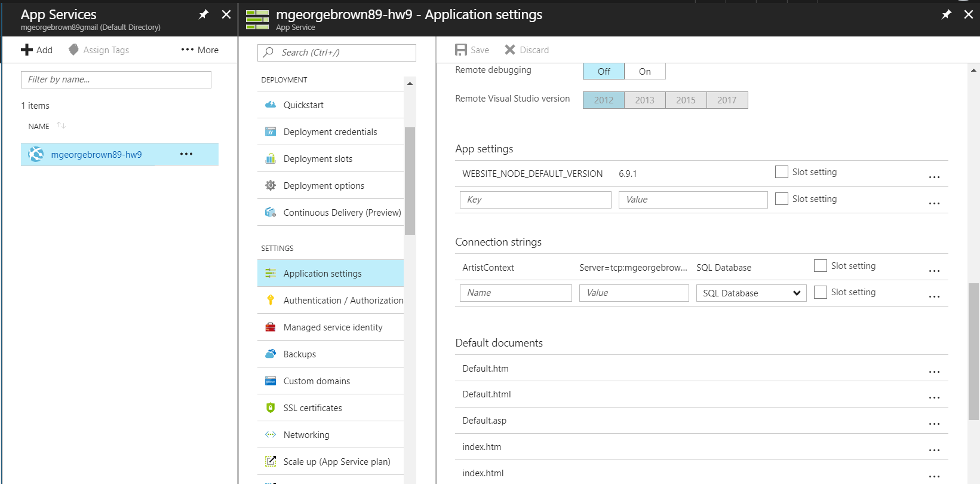Open the Deployment slots icon
Image resolution: width=980 pixels, height=484 pixels.
tap(271, 158)
